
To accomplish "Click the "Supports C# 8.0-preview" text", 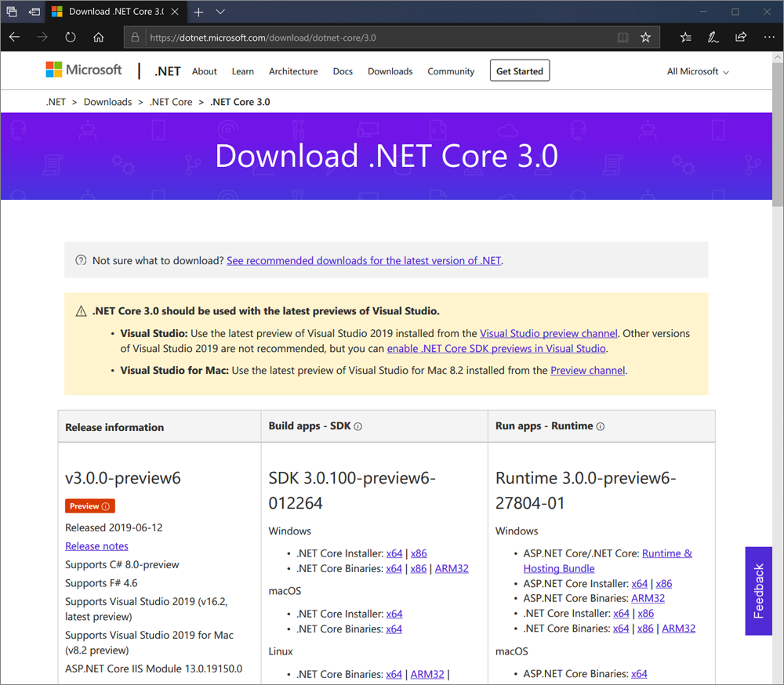I will 122,564.
